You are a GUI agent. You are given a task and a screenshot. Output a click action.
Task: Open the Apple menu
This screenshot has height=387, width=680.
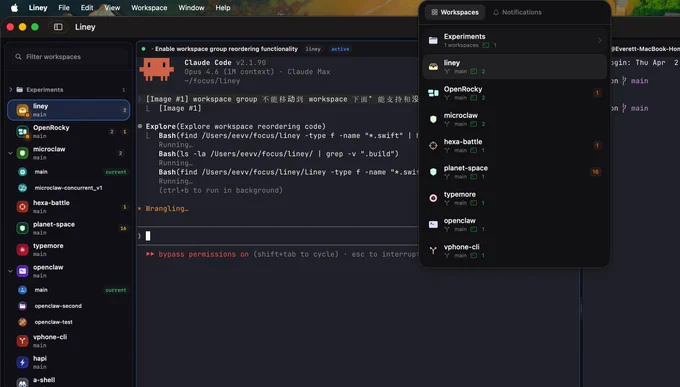coord(14,8)
